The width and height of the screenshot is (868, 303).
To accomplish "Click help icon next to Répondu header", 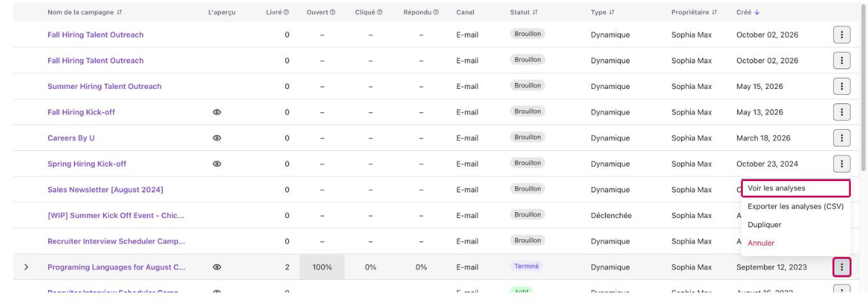I will coord(436,13).
